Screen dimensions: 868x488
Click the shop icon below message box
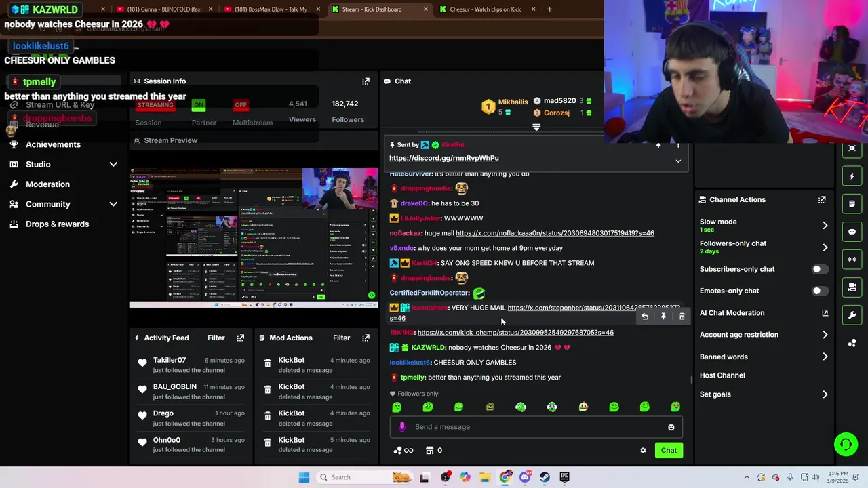point(429,450)
